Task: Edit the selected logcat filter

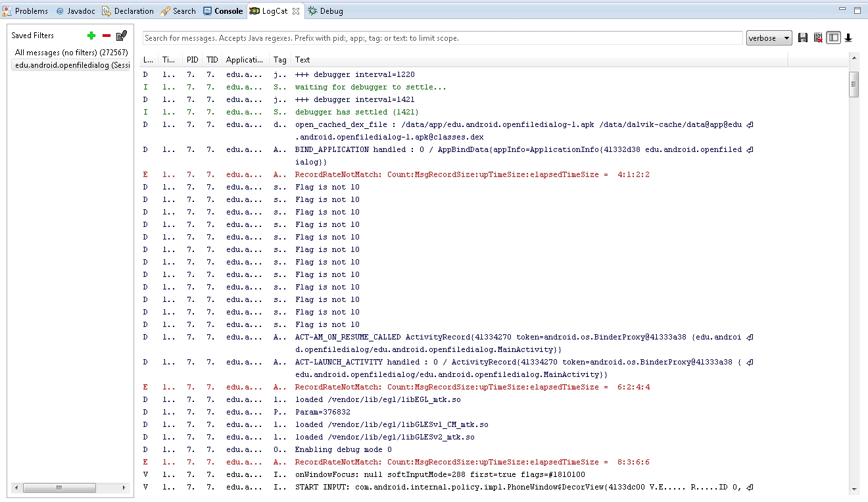Action: (121, 36)
